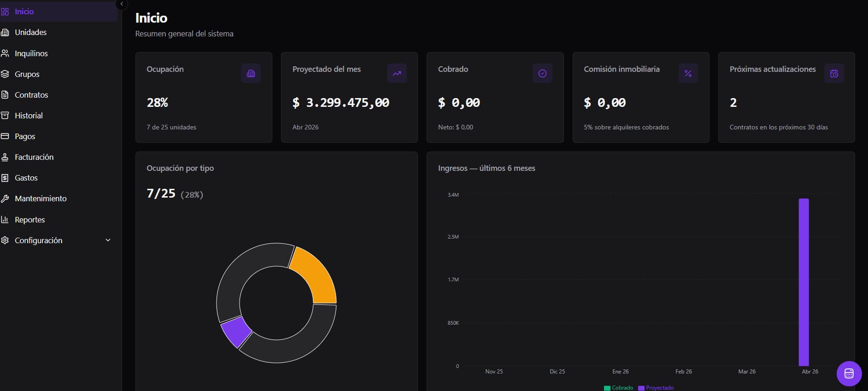Click the Facturación stamp icon

point(5,157)
